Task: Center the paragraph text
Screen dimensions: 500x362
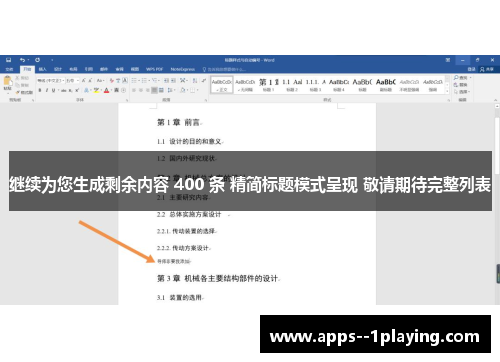Action: click(141, 90)
